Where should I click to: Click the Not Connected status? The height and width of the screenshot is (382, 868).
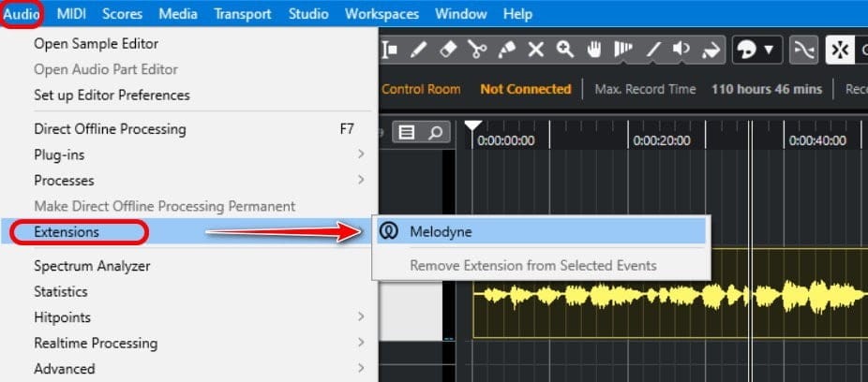point(525,89)
